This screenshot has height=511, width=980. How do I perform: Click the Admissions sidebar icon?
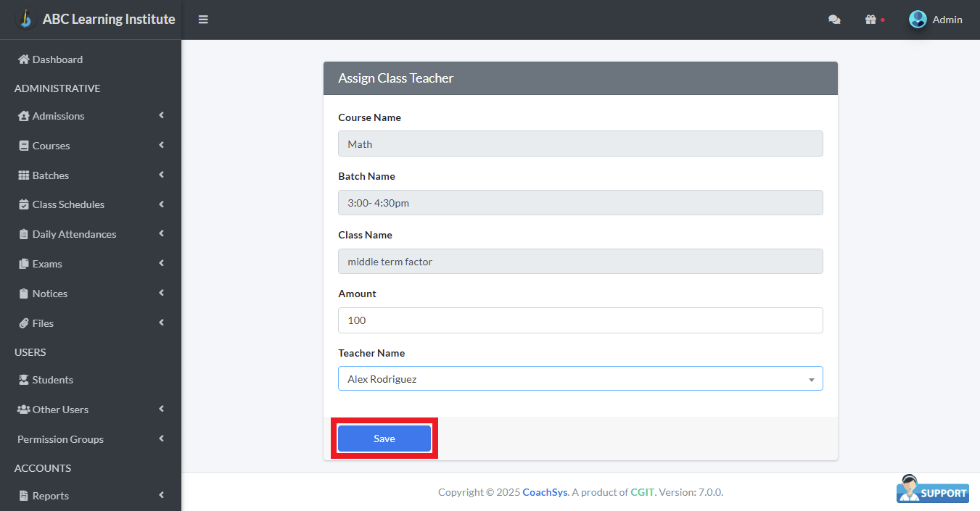coord(24,116)
